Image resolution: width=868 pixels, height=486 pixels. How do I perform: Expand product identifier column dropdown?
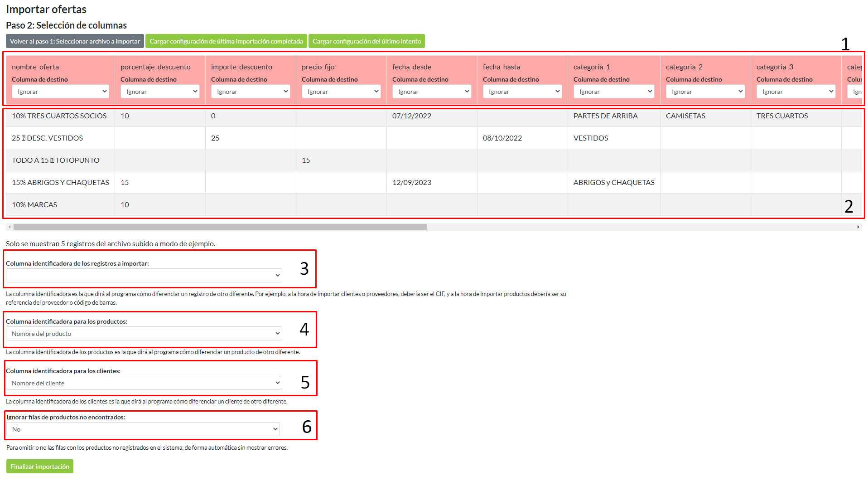[x=144, y=334]
